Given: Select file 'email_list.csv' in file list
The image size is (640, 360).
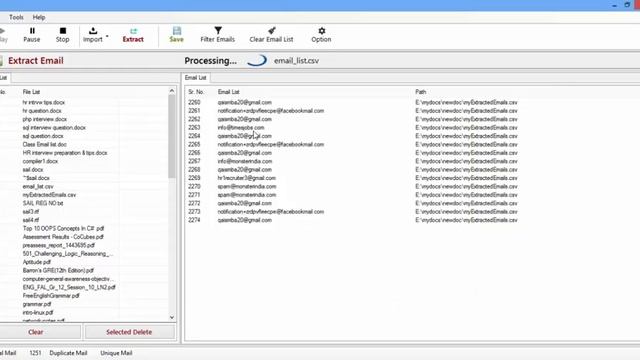Looking at the screenshot, I should (x=38, y=187).
